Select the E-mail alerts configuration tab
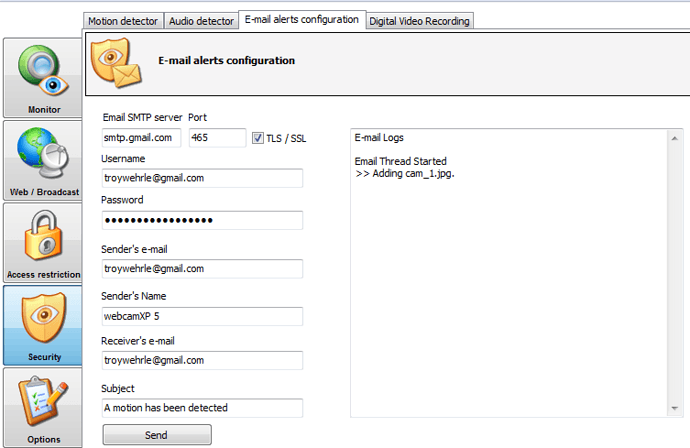This screenshot has width=690, height=448. [302, 20]
